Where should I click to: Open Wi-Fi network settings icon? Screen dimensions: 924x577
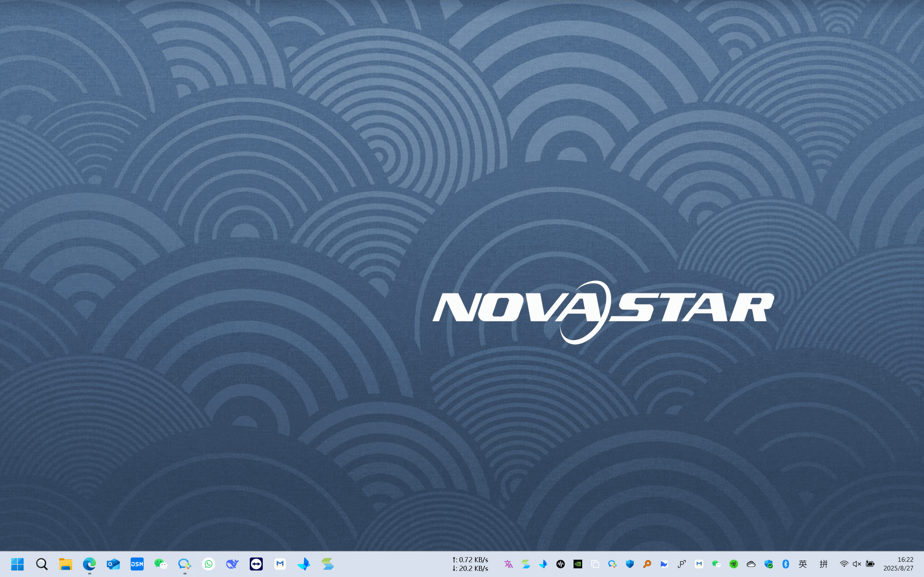[x=844, y=564]
